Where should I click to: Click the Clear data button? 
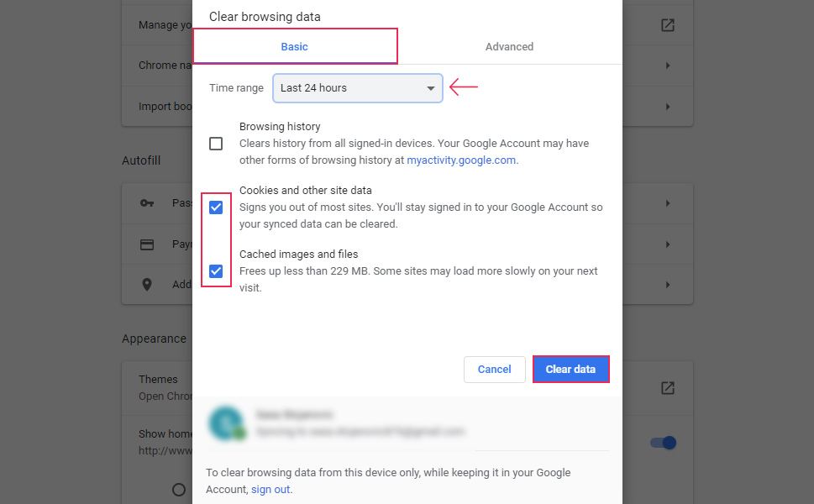[x=570, y=369]
